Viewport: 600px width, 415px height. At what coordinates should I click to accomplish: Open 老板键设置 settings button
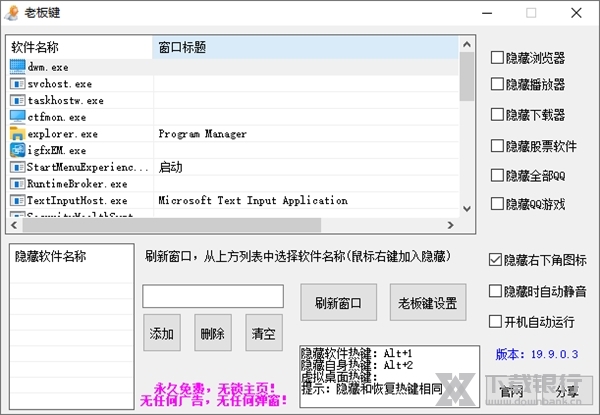pos(427,303)
